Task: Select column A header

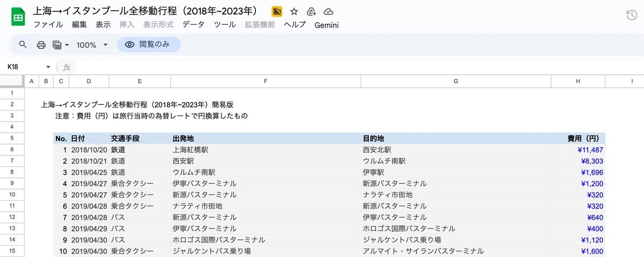Action: click(32, 81)
